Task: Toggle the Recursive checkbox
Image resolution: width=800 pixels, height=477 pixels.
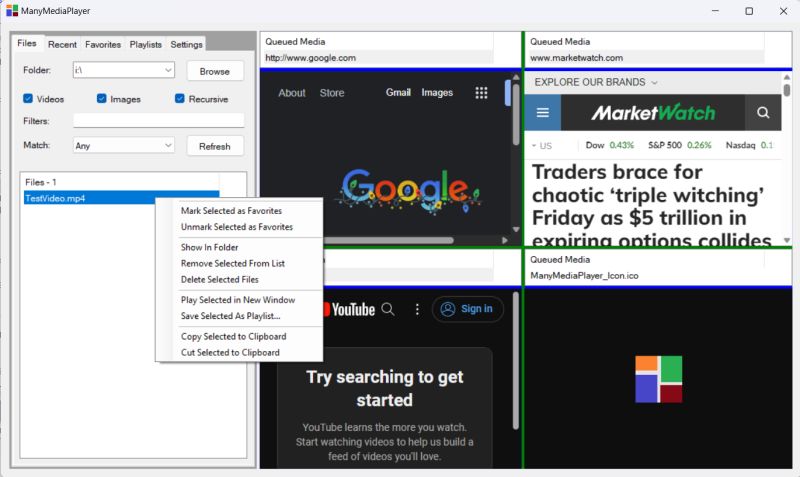Action: coord(180,98)
